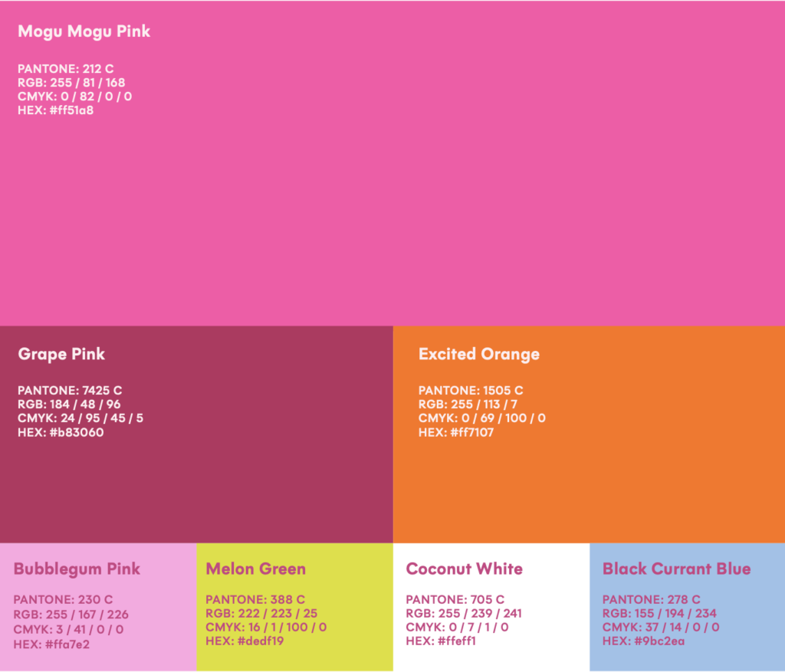Click 'PANTONE: 388 C' text
The image size is (785, 672).
click(255, 599)
